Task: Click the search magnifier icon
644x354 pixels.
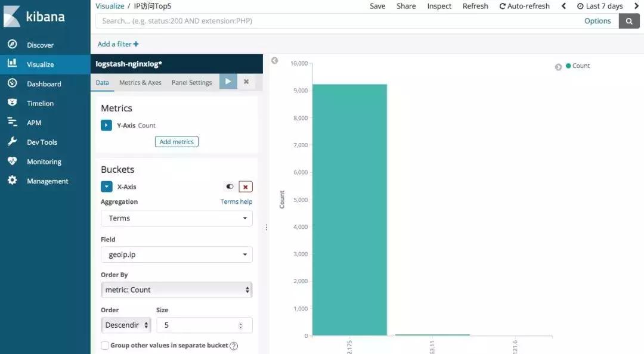Action: [630, 20]
